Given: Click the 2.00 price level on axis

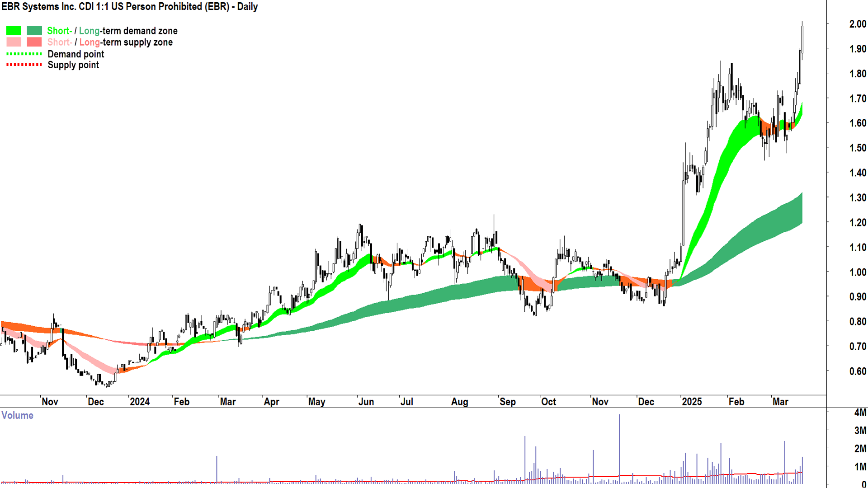Looking at the screenshot, I should (x=858, y=24).
